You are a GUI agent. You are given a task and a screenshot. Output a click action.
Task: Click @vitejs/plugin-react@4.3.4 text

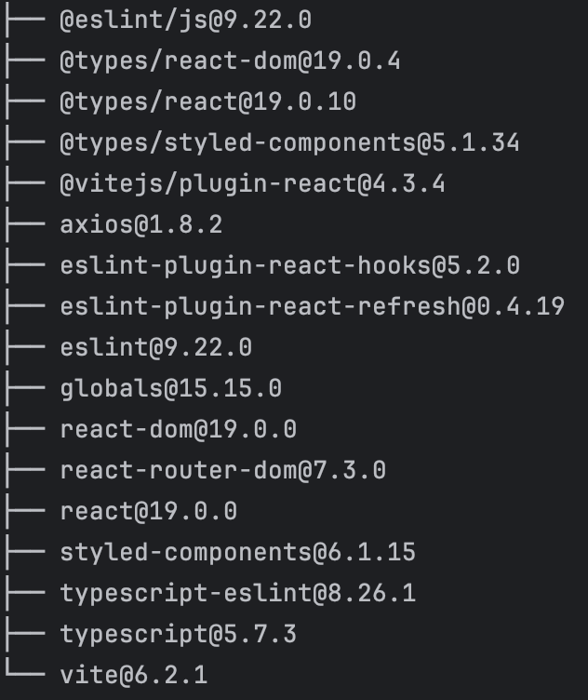tap(252, 184)
